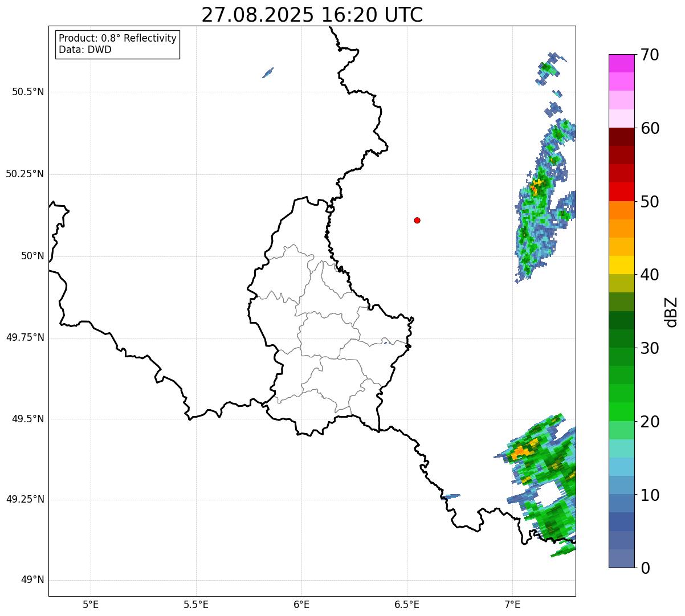Click the small echo on the border near 49.25°N

coord(451,496)
